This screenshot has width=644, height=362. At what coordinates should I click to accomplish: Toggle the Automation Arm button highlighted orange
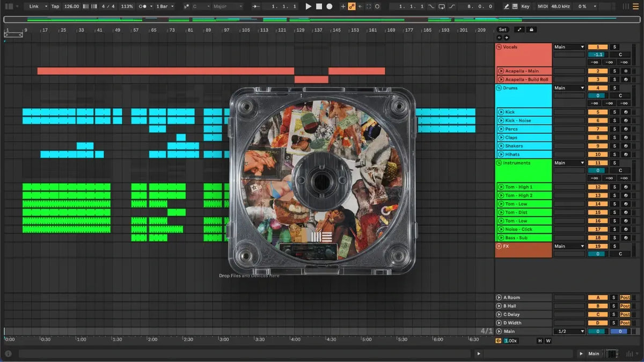[x=352, y=6]
